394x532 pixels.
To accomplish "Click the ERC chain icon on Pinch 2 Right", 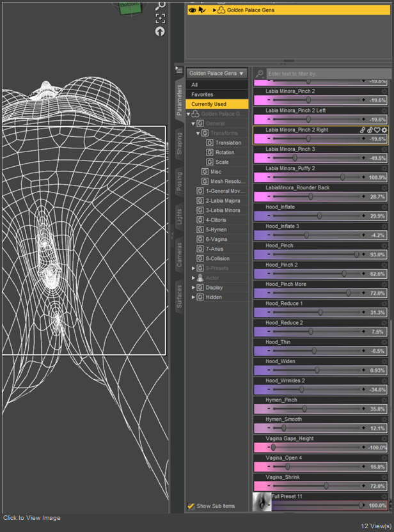I will click(x=370, y=130).
